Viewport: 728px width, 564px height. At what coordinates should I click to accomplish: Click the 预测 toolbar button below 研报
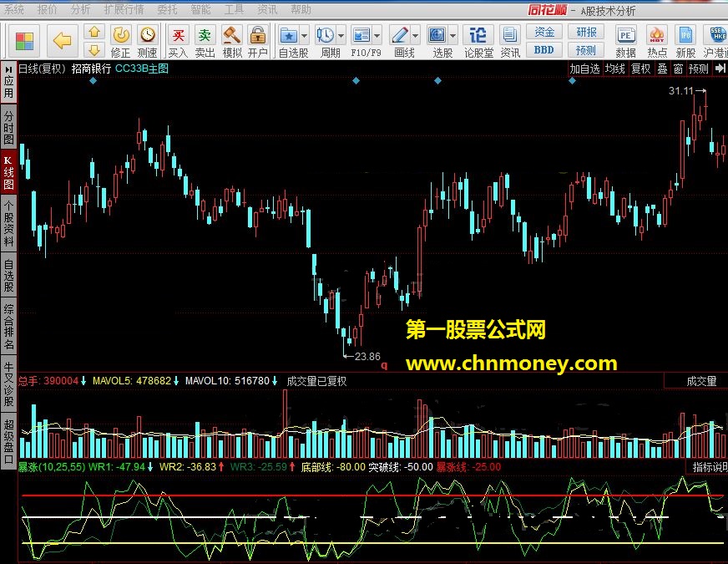tap(586, 49)
